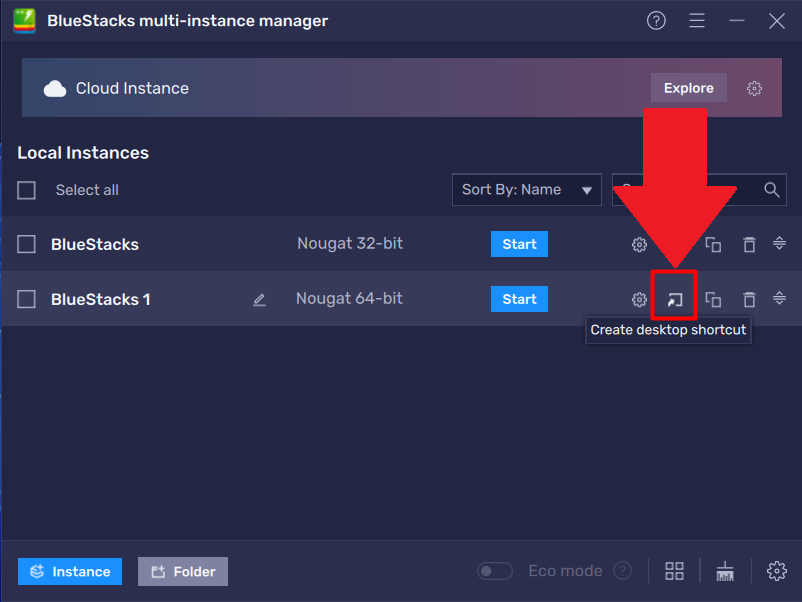This screenshot has width=802, height=602.
Task: Close the multi-instance manager window
Action: (776, 21)
